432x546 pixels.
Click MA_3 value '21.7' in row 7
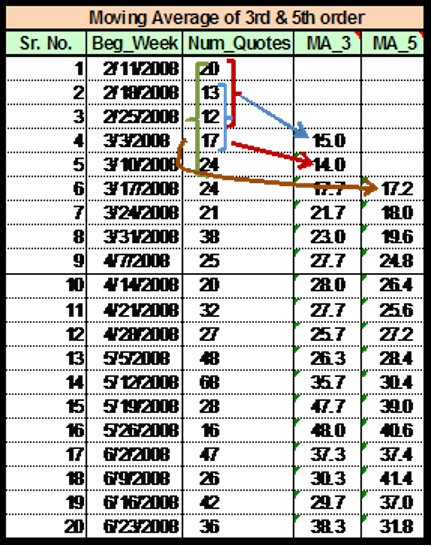pos(328,213)
